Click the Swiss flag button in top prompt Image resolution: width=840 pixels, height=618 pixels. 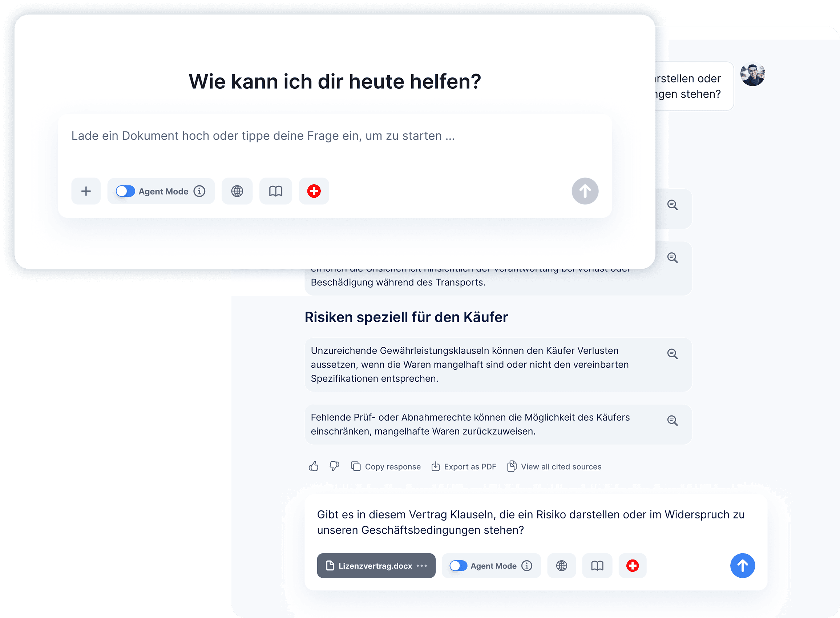[314, 191]
